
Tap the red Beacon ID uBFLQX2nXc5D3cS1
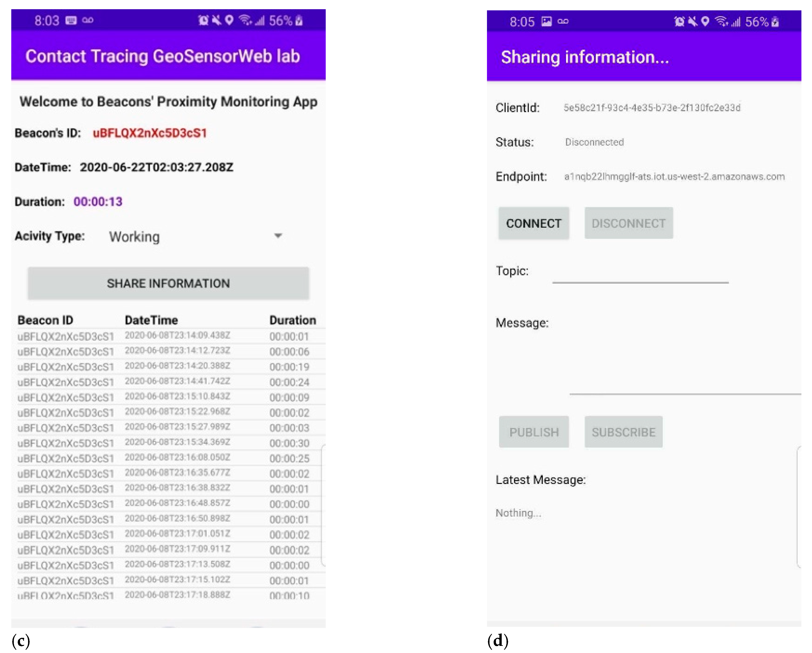[x=150, y=133]
